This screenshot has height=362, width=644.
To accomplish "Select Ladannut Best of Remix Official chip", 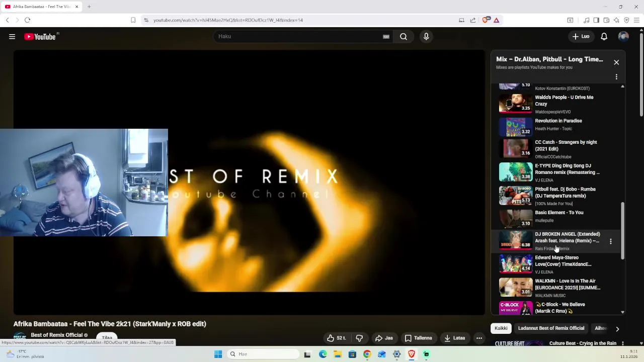I will 551,328.
